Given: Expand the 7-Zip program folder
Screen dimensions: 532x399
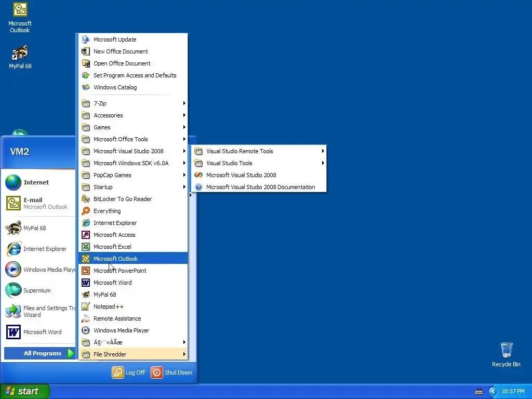Looking at the screenshot, I should point(133,103).
